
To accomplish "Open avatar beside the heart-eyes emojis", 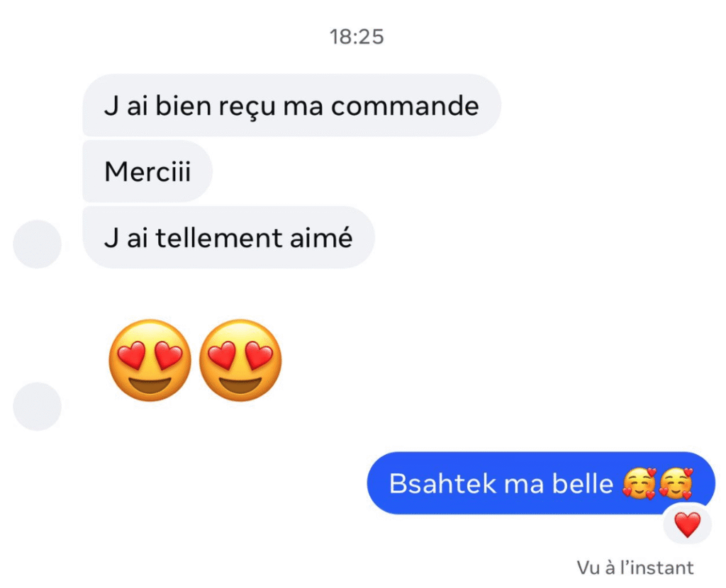I will tap(37, 406).
